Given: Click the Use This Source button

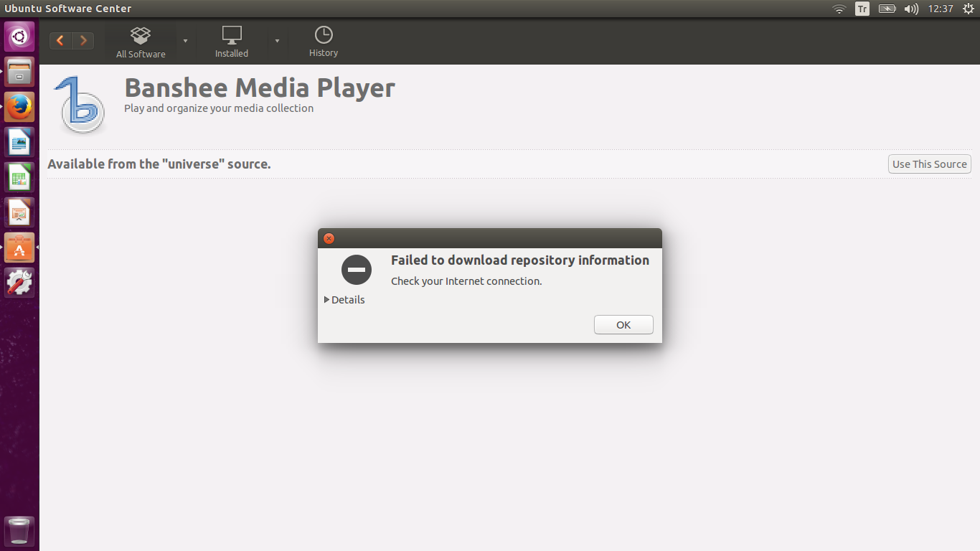Looking at the screenshot, I should (x=930, y=164).
